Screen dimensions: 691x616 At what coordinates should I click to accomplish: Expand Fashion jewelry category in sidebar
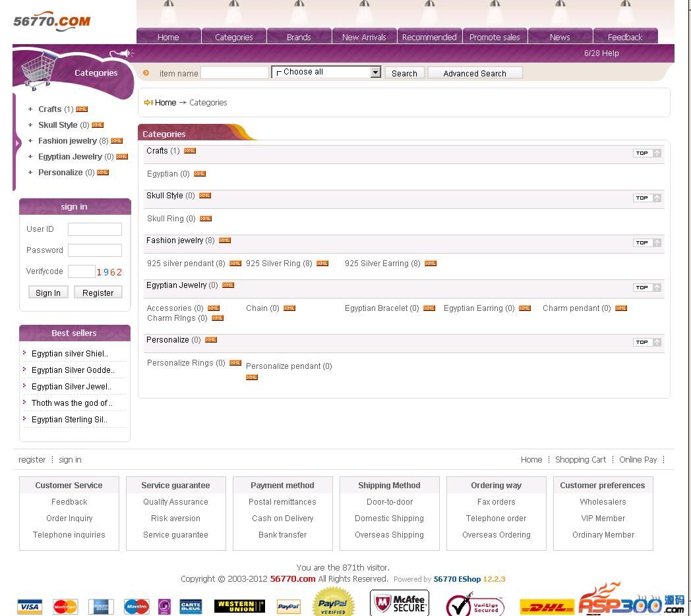coord(30,141)
